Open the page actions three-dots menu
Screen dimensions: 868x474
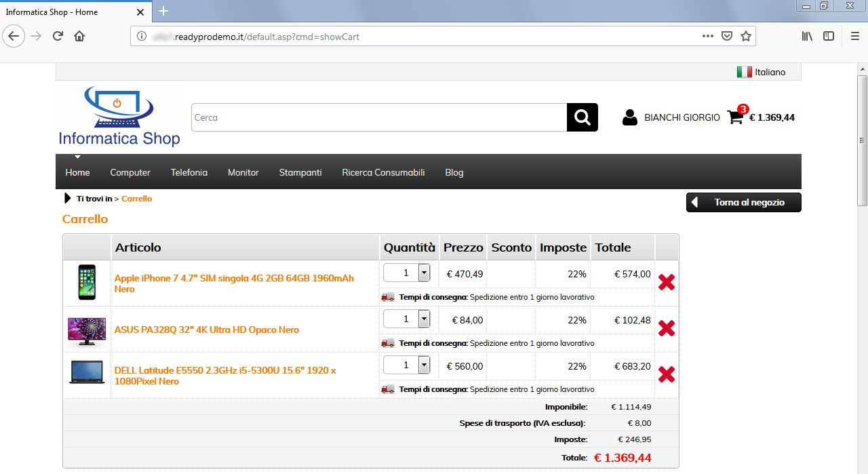tap(708, 36)
